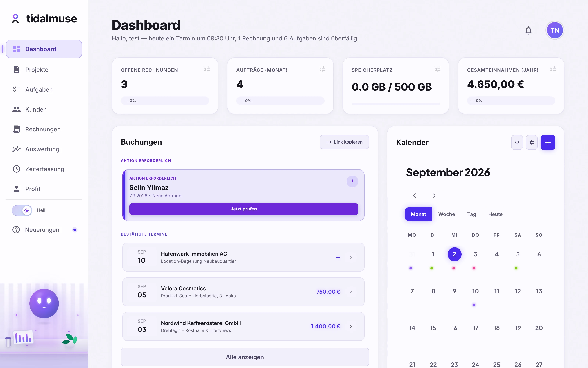588x368 pixels.
Task: Expand the Velora Cosmetics booking
Action: pos(351,292)
